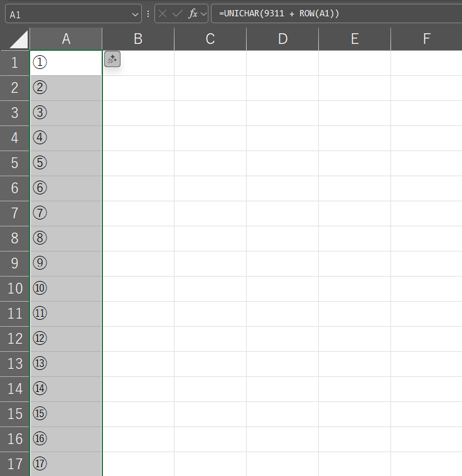Select row 9 header
This screenshot has height=476, width=462.
pyautogui.click(x=14, y=263)
